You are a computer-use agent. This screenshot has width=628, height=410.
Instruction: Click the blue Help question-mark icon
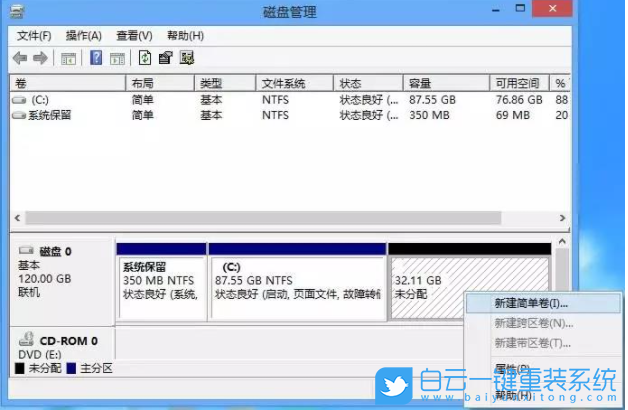pyautogui.click(x=96, y=58)
